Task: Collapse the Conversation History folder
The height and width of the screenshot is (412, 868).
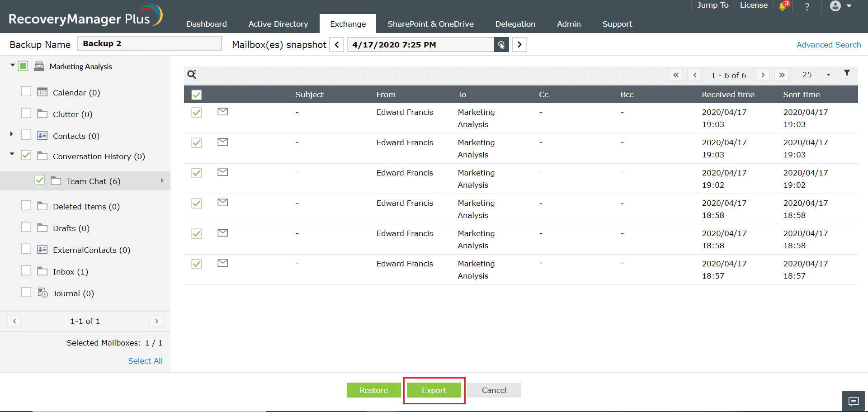Action: coord(12,155)
